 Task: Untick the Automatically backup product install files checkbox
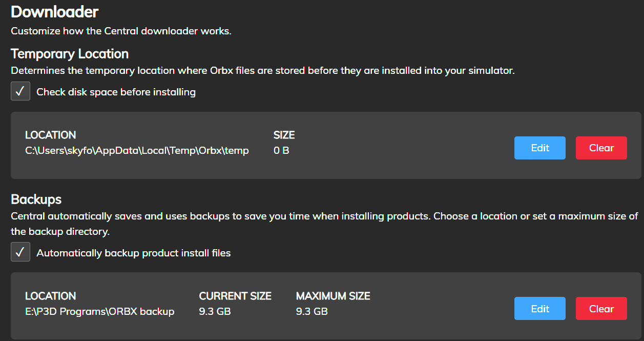20,252
